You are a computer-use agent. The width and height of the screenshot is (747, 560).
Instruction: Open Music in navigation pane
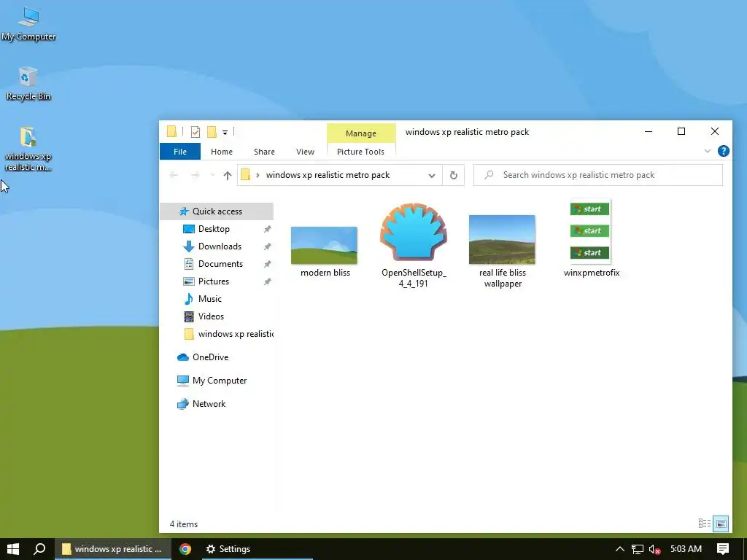coord(209,299)
